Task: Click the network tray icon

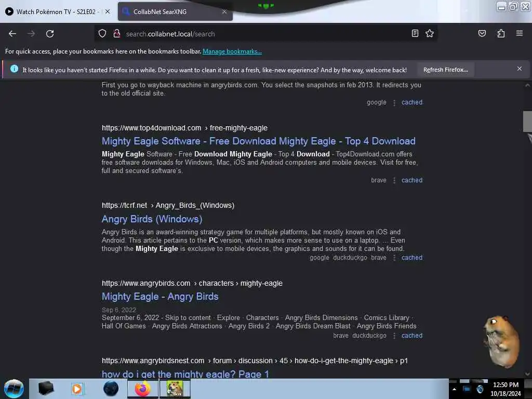Action: coord(467,389)
